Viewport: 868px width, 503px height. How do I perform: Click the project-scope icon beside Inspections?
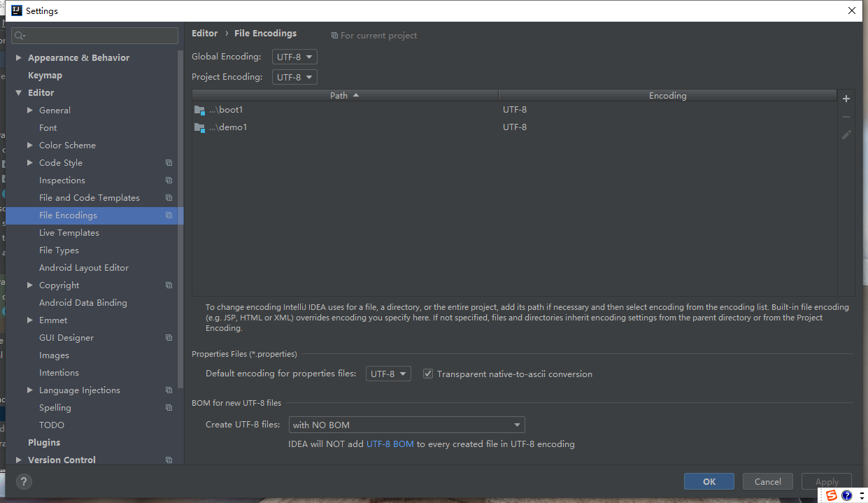click(x=169, y=180)
